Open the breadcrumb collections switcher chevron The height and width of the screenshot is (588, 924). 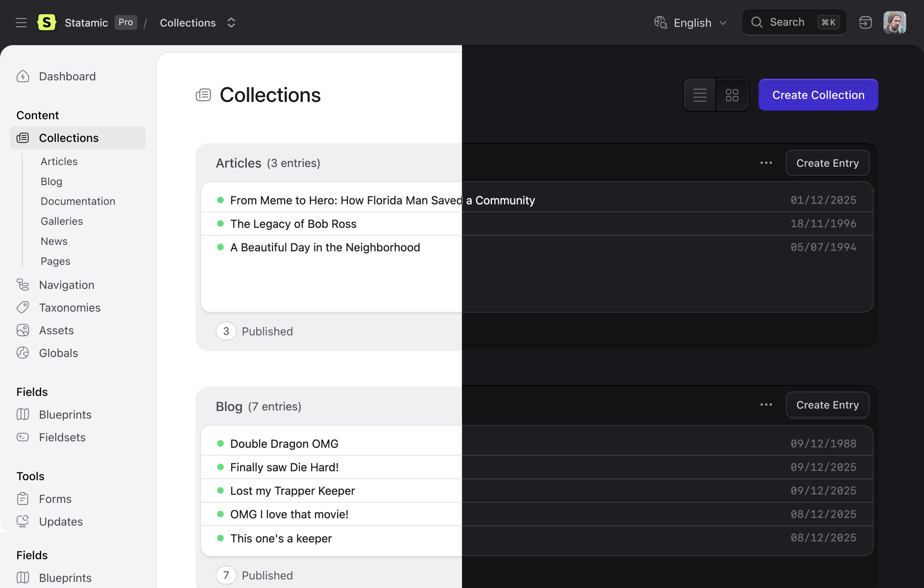tap(231, 23)
